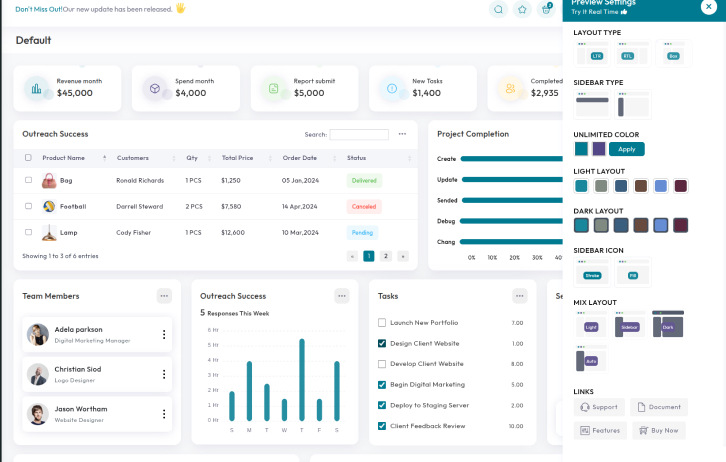Go to page 2 of table
The image size is (726, 462).
pos(386,256)
